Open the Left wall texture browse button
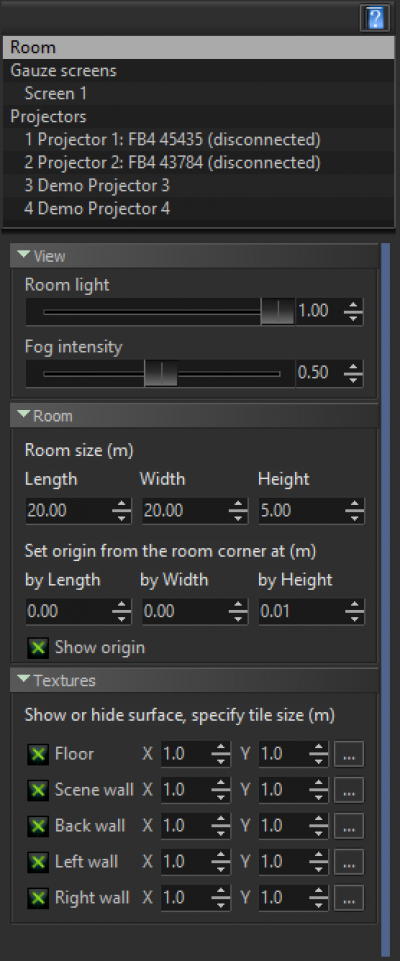Screen dimensions: 400x961 point(349,862)
